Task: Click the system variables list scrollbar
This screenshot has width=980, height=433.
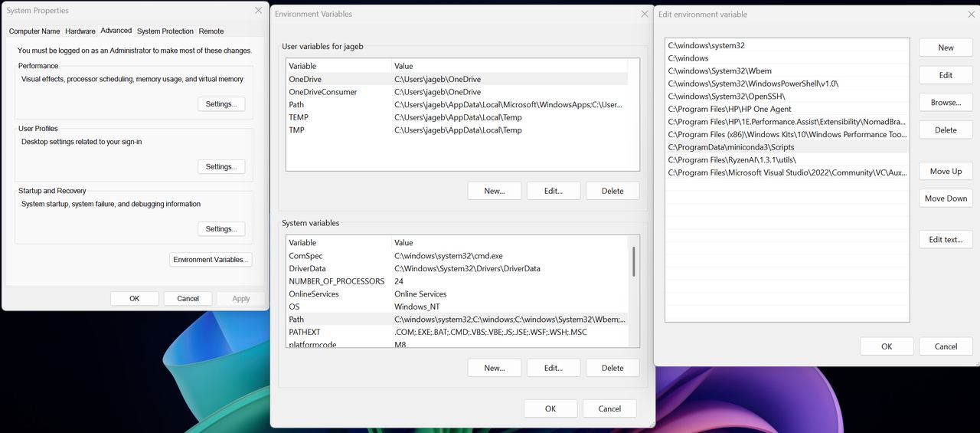Action: (x=634, y=262)
